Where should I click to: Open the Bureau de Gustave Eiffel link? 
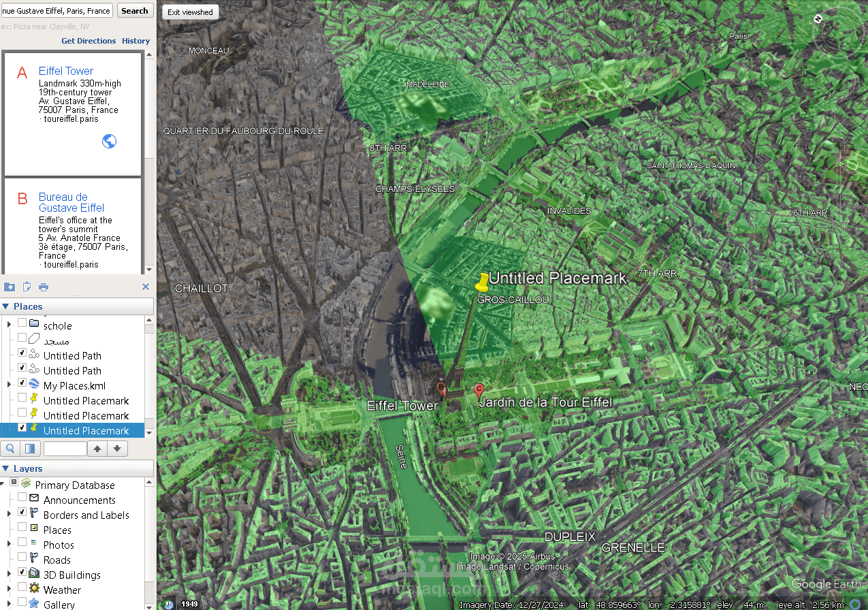pyautogui.click(x=71, y=202)
